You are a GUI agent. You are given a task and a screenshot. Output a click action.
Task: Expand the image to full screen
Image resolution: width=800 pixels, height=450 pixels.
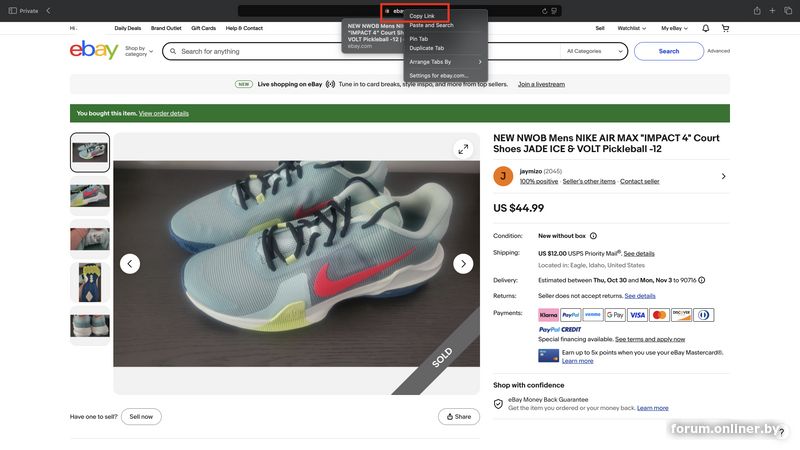(x=463, y=149)
